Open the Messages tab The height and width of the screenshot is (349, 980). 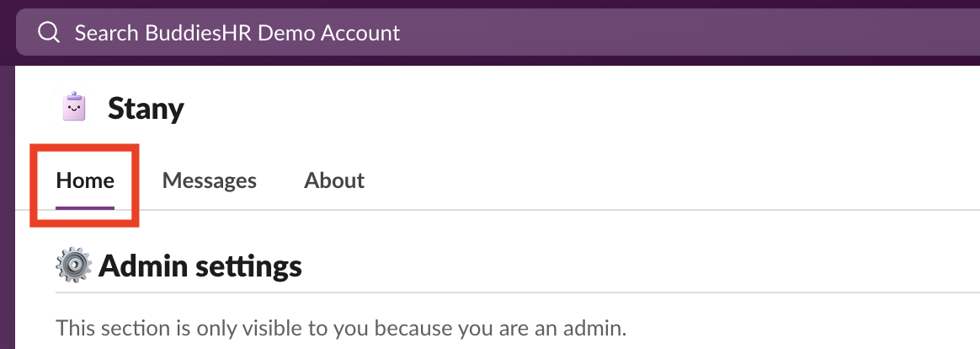pyautogui.click(x=209, y=180)
